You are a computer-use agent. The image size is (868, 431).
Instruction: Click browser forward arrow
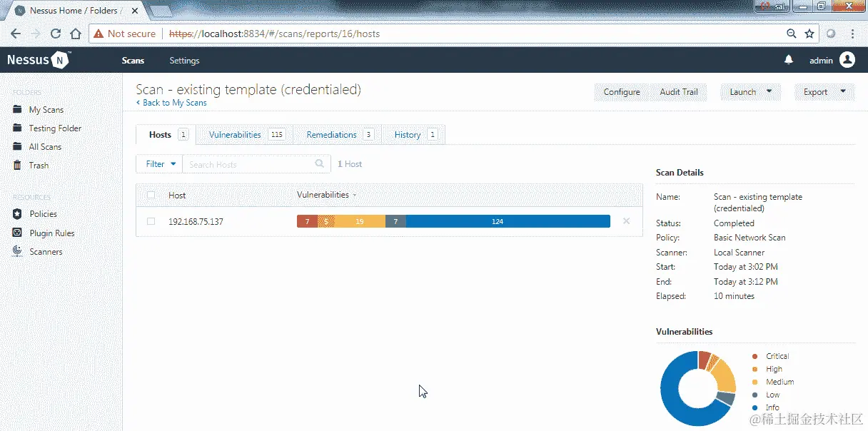tap(36, 34)
